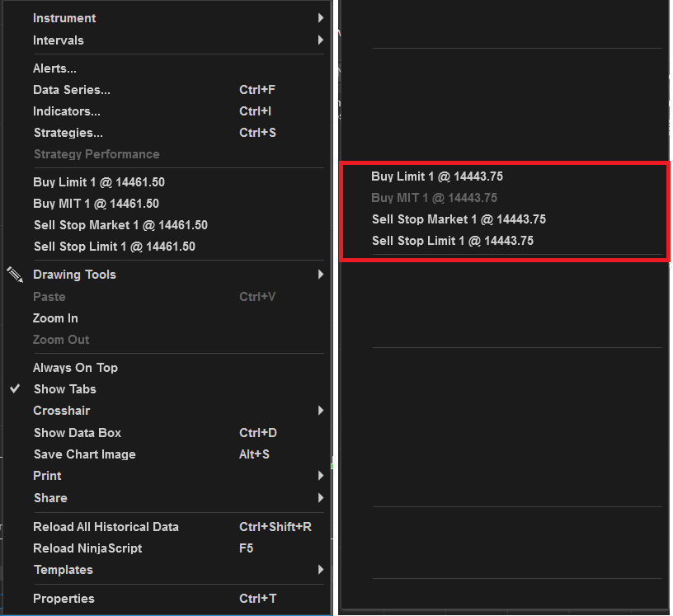Open the Crosshair submenu arrow
The image size is (673, 616).
[320, 411]
